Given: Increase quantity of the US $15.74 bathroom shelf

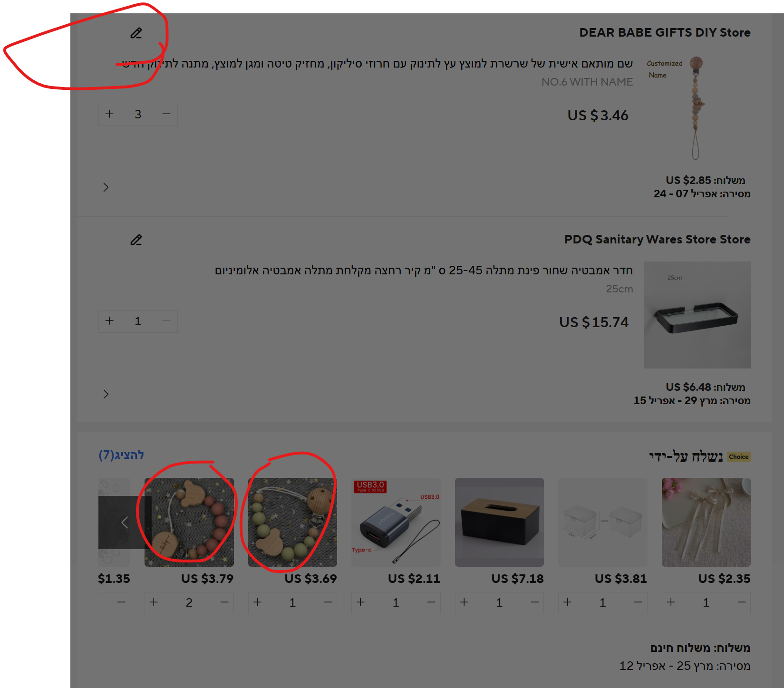Looking at the screenshot, I should click(x=109, y=321).
